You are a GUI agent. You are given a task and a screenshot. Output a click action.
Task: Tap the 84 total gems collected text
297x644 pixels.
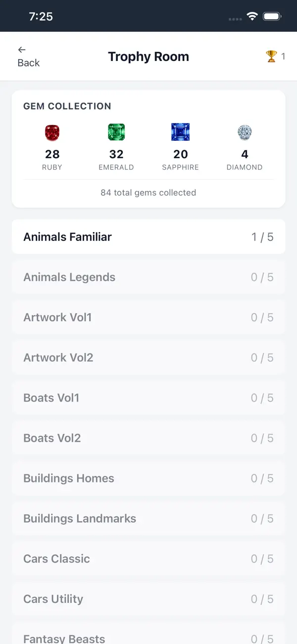click(148, 192)
